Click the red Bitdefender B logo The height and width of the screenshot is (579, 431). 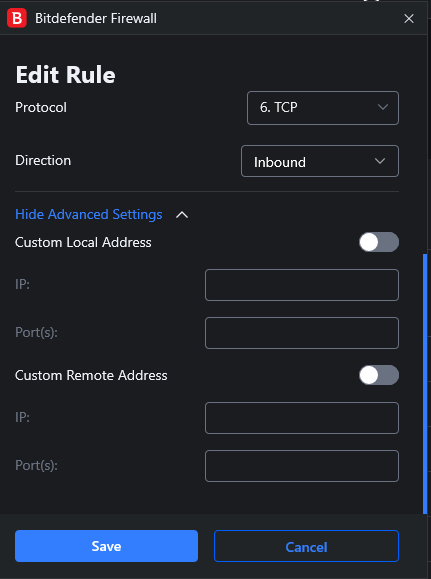pyautogui.click(x=17, y=18)
